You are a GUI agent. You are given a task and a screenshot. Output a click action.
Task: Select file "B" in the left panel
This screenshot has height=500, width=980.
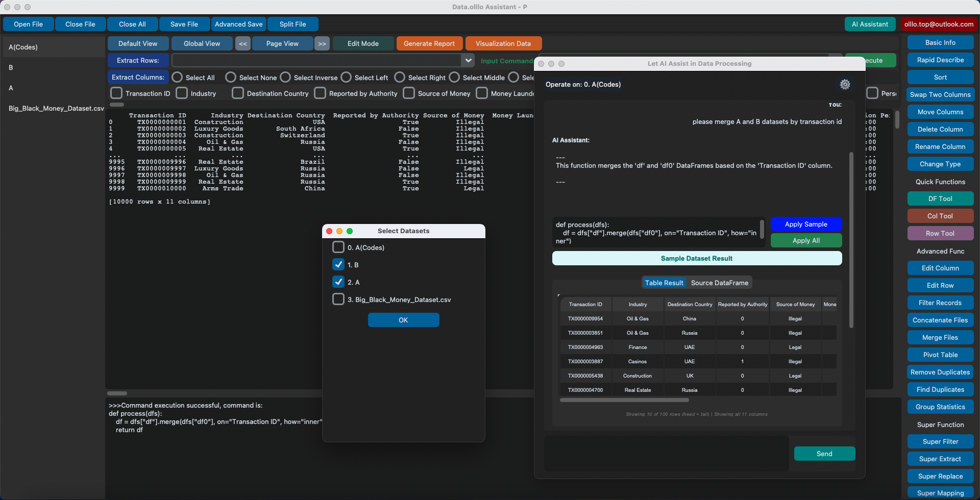click(x=11, y=67)
